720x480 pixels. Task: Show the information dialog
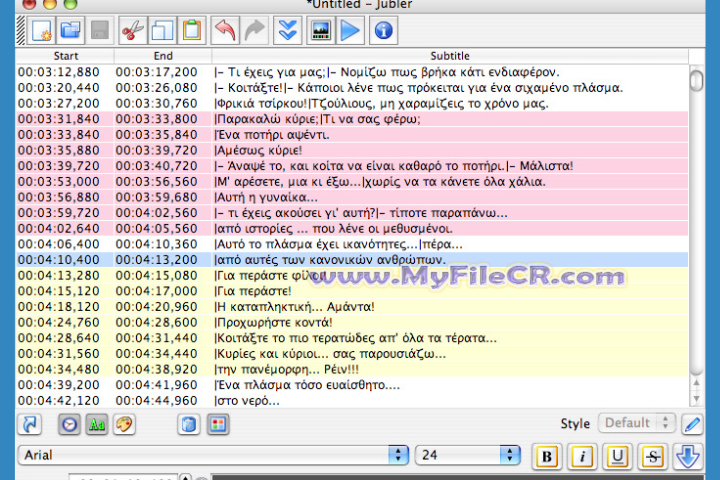(x=383, y=30)
